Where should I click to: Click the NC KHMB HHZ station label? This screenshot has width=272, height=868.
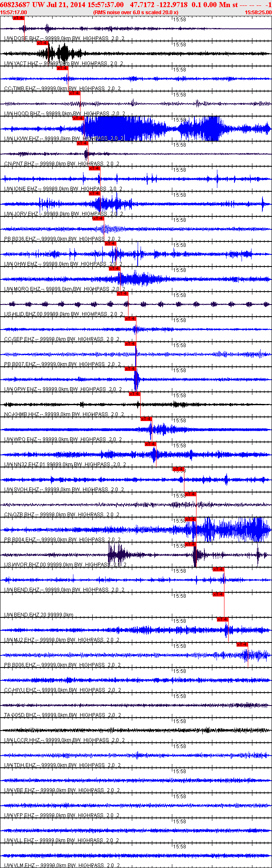pyautogui.click(x=22, y=414)
